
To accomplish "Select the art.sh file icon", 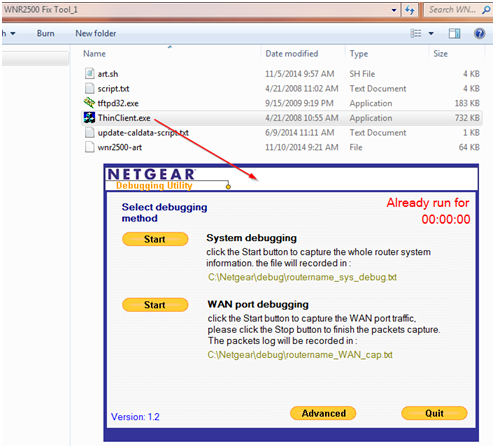I will 89,74.
